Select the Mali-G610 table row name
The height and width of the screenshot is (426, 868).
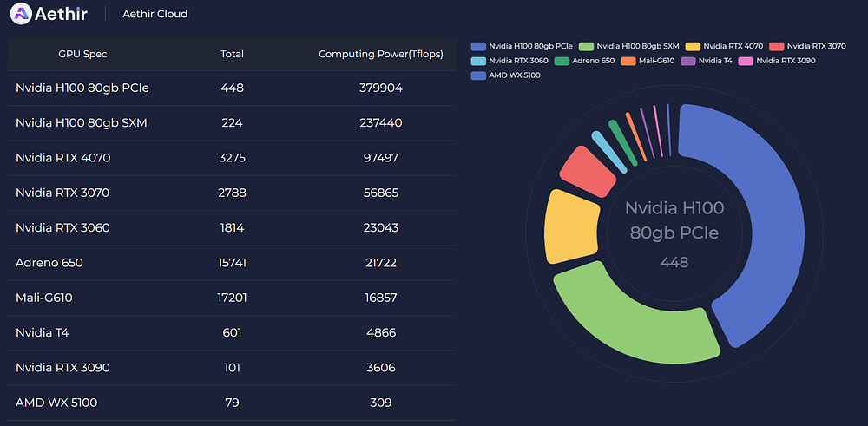pos(43,298)
